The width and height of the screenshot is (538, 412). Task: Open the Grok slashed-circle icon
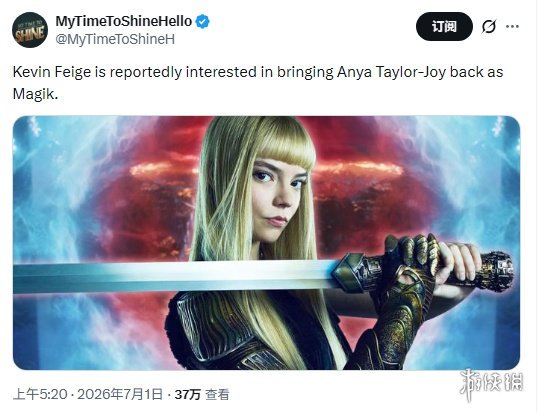[488, 26]
